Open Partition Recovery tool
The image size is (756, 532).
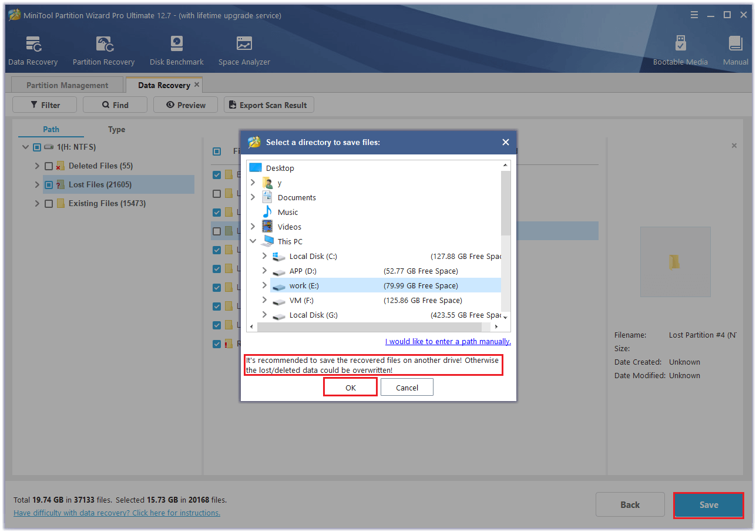click(103, 50)
